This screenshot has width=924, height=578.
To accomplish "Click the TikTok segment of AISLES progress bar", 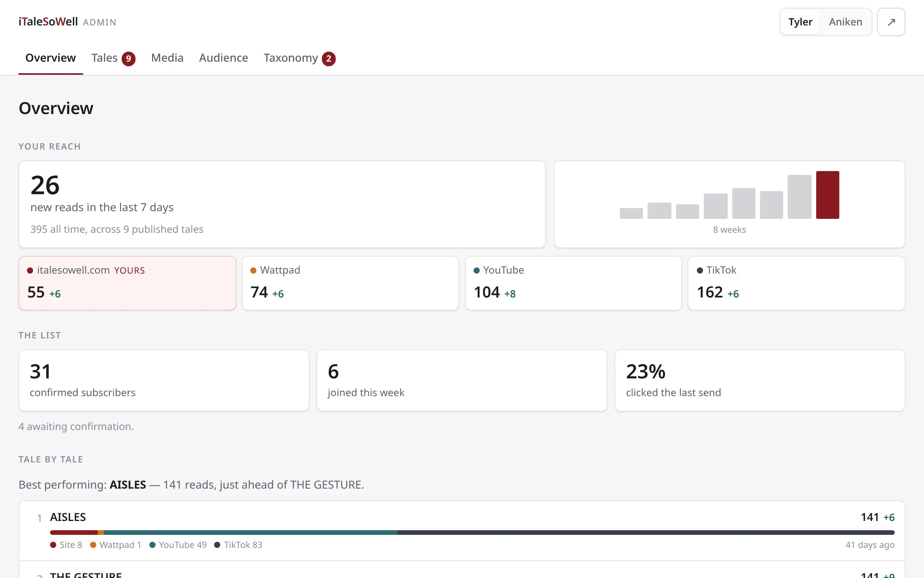I will (646, 533).
